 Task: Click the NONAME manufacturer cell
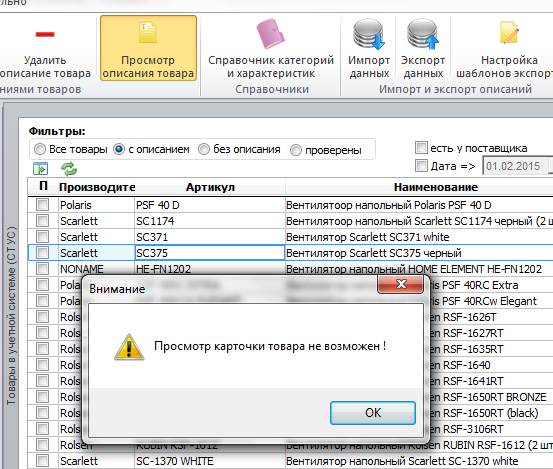click(96, 269)
